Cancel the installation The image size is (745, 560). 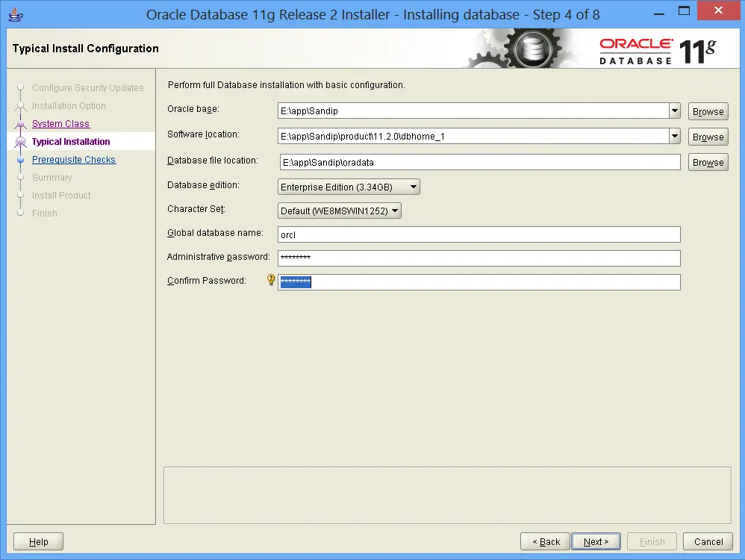(708, 541)
